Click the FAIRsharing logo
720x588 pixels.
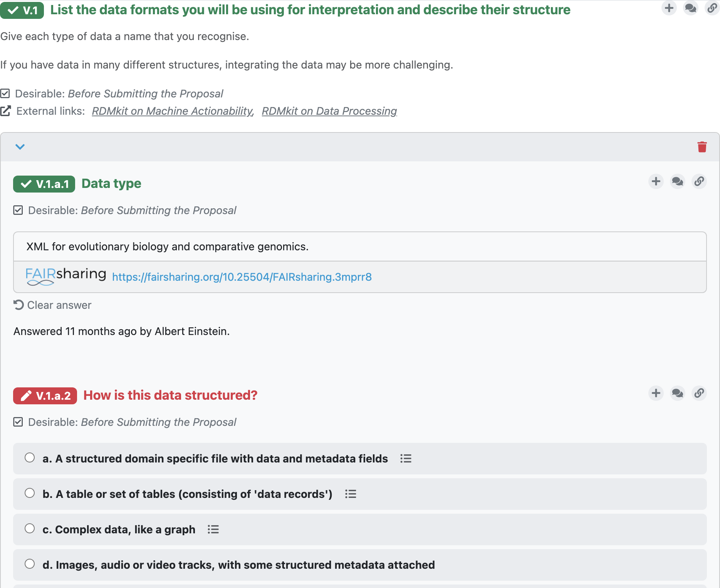[x=66, y=276]
